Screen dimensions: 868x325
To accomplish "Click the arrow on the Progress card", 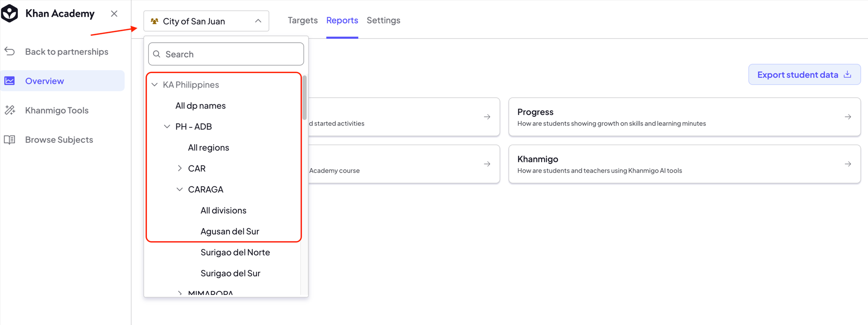I will [848, 117].
